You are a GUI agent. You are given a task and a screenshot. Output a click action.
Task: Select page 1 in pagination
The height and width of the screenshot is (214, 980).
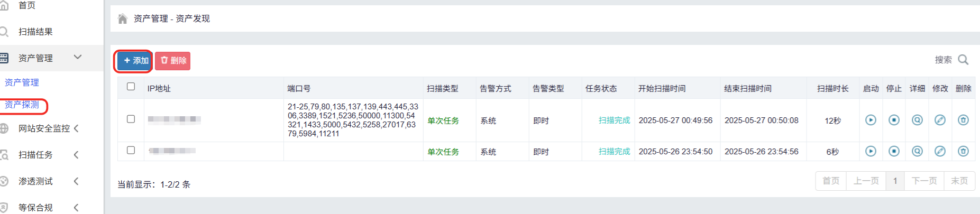pos(895,181)
